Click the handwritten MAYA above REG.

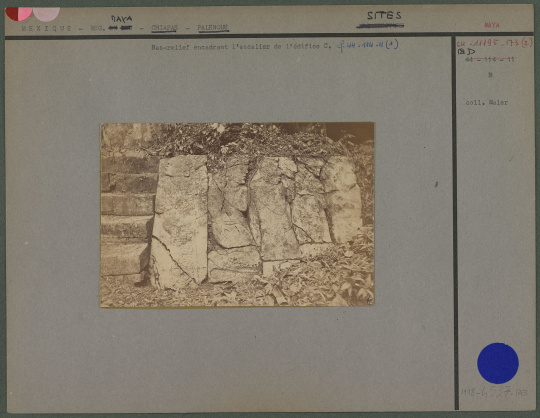[121, 19]
